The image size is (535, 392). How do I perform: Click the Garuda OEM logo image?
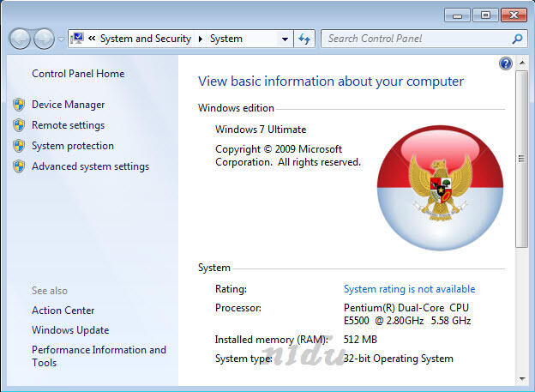click(x=440, y=188)
